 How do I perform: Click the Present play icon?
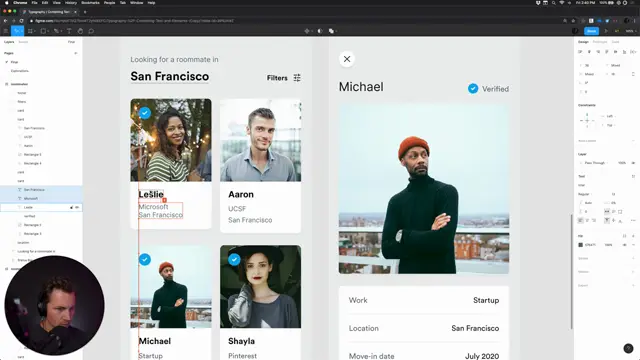point(606,31)
